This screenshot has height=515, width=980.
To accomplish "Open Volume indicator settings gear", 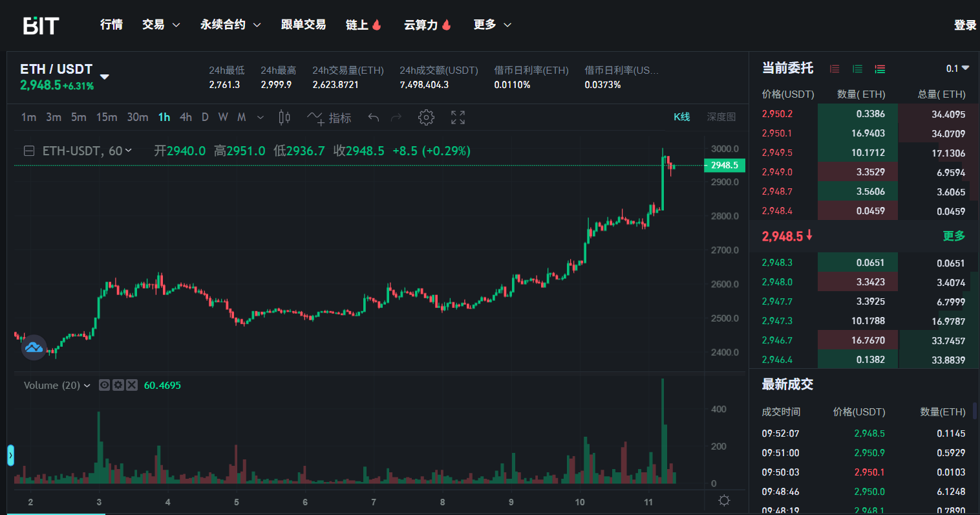I will [x=118, y=385].
